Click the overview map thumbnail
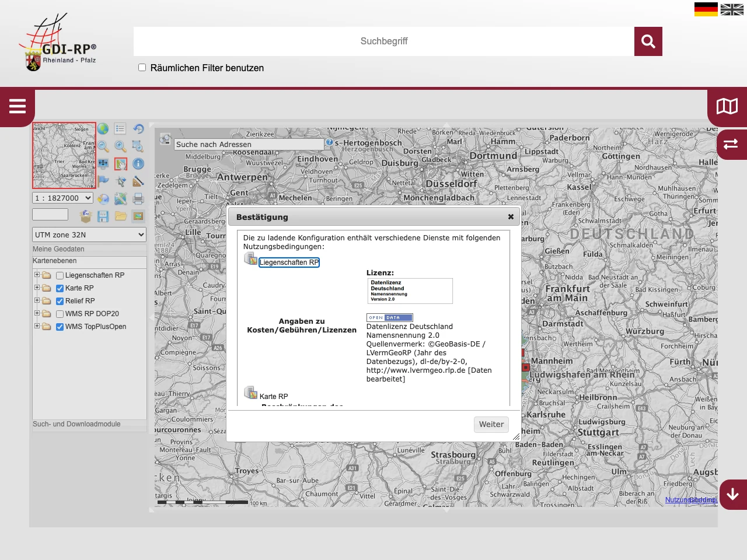 pos(64,155)
